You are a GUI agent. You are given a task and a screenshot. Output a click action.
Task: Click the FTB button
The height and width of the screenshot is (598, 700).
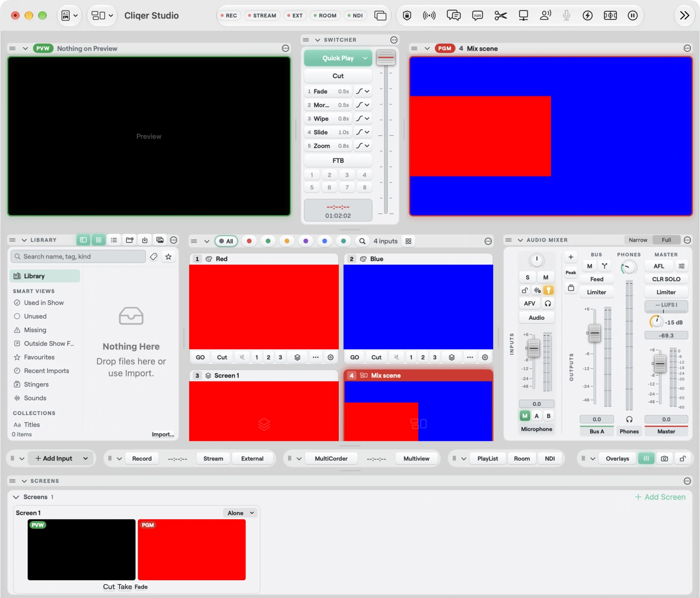point(338,161)
